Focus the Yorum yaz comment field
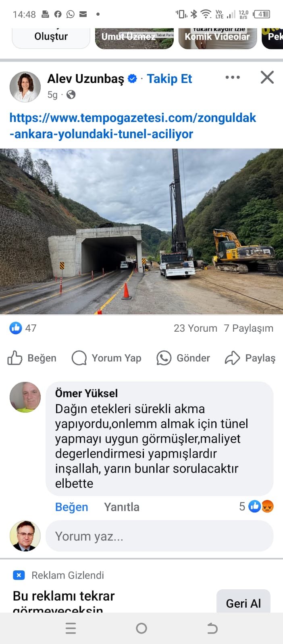283x644 pixels. click(160, 536)
